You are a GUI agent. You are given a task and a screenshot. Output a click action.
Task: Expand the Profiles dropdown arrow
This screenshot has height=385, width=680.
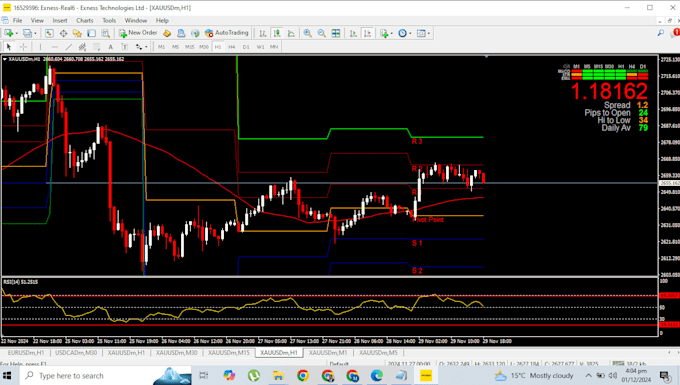[x=35, y=33]
